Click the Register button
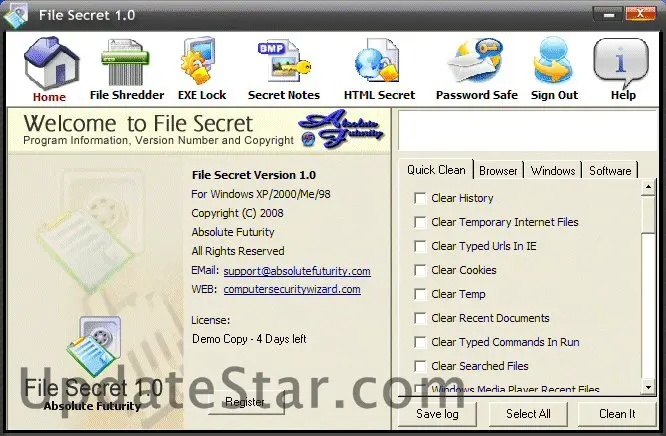 click(x=245, y=402)
